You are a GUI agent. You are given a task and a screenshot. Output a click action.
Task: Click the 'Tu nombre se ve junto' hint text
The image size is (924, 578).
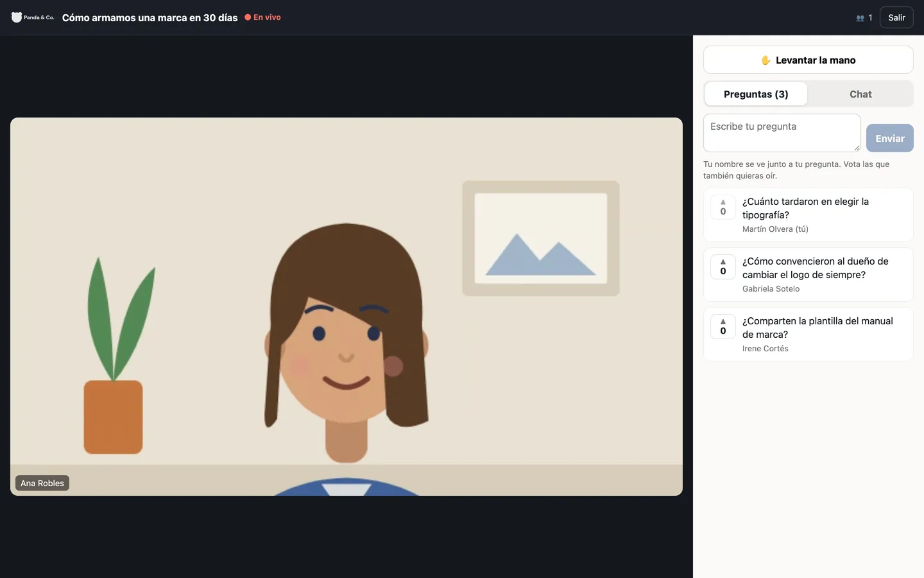(796, 170)
